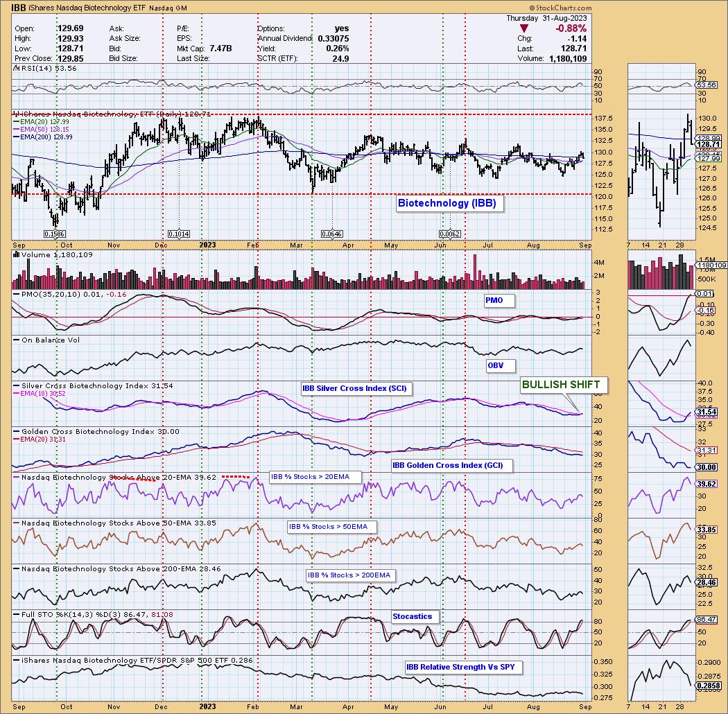This screenshot has height=714, width=728.
Task: Click the 0.1014 marker label
Action: 179,234
